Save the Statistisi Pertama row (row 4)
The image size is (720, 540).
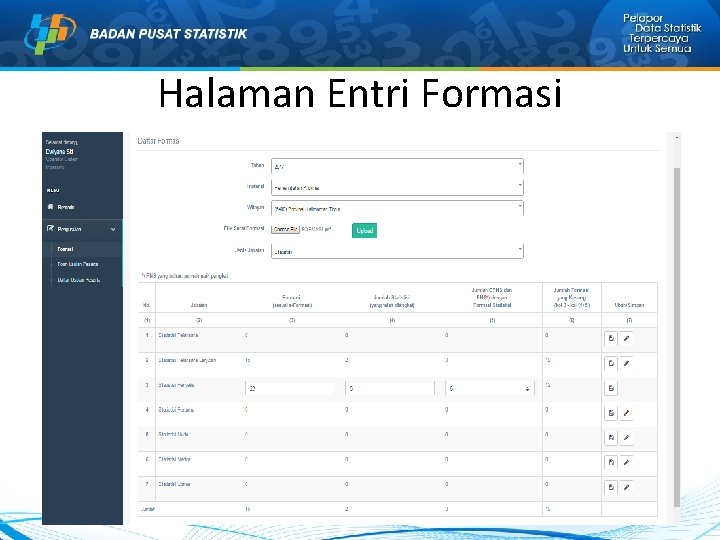point(611,413)
